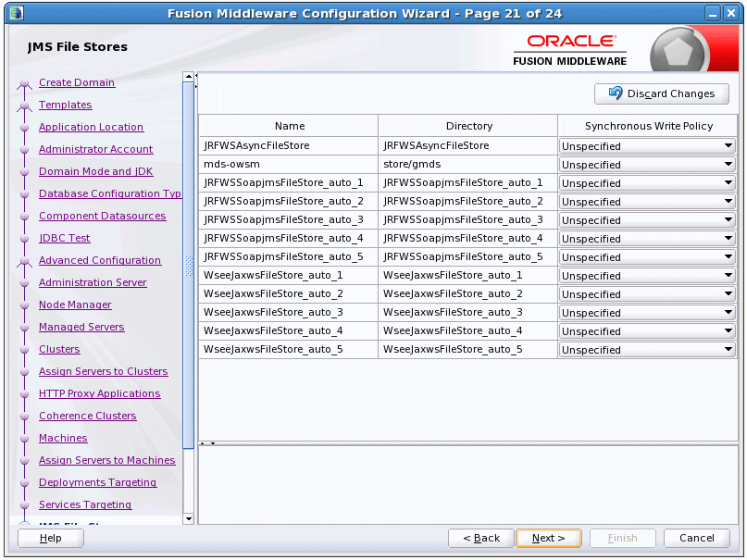Image resolution: width=747 pixels, height=560 pixels.
Task: Click the navigation pane scrollbar thumb
Action: pos(189,265)
